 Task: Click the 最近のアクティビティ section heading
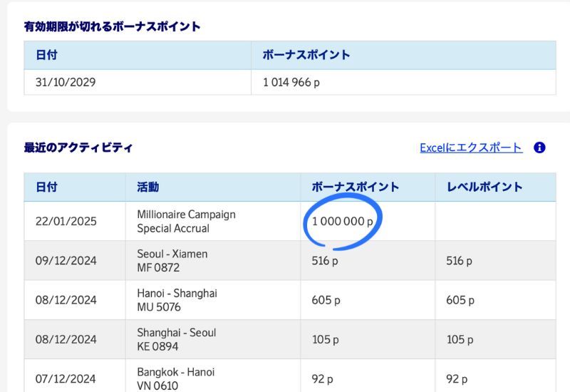point(78,148)
